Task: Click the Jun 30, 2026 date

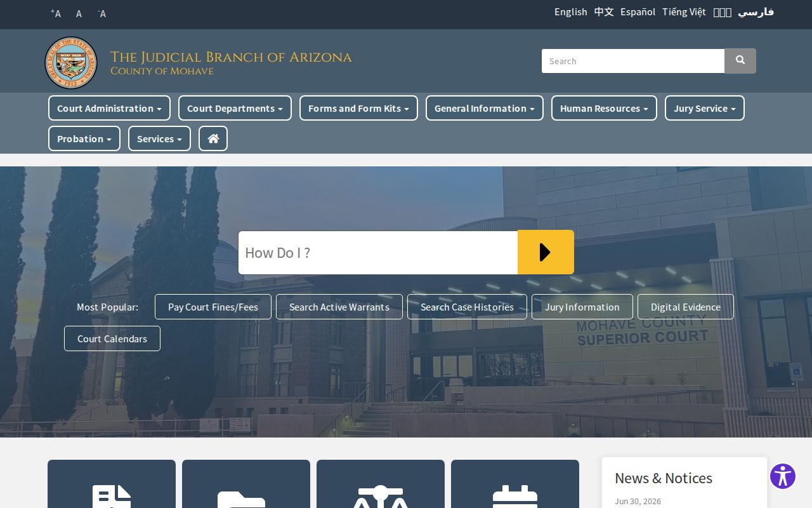Action: [638, 501]
